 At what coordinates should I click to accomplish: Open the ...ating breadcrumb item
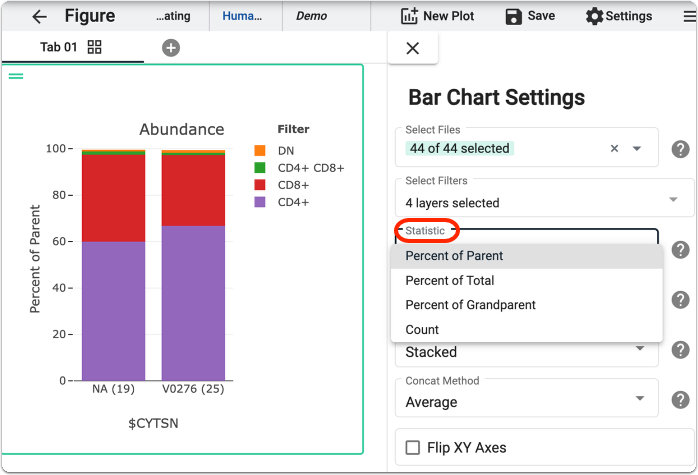point(173,16)
